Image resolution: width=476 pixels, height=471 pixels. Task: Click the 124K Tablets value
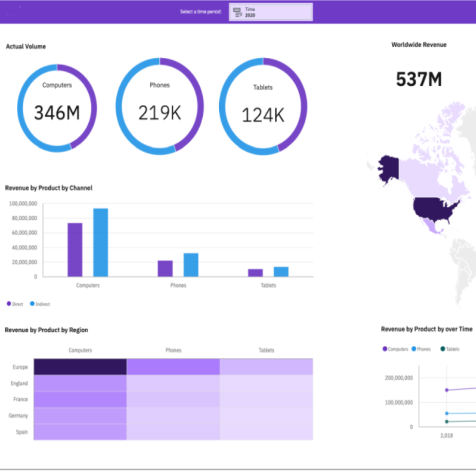click(263, 115)
